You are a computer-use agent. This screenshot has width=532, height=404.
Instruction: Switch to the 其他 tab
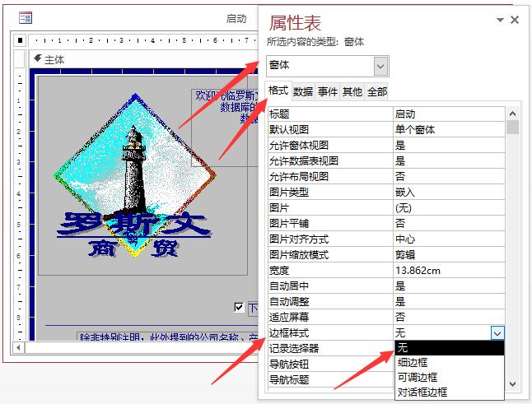tap(352, 91)
